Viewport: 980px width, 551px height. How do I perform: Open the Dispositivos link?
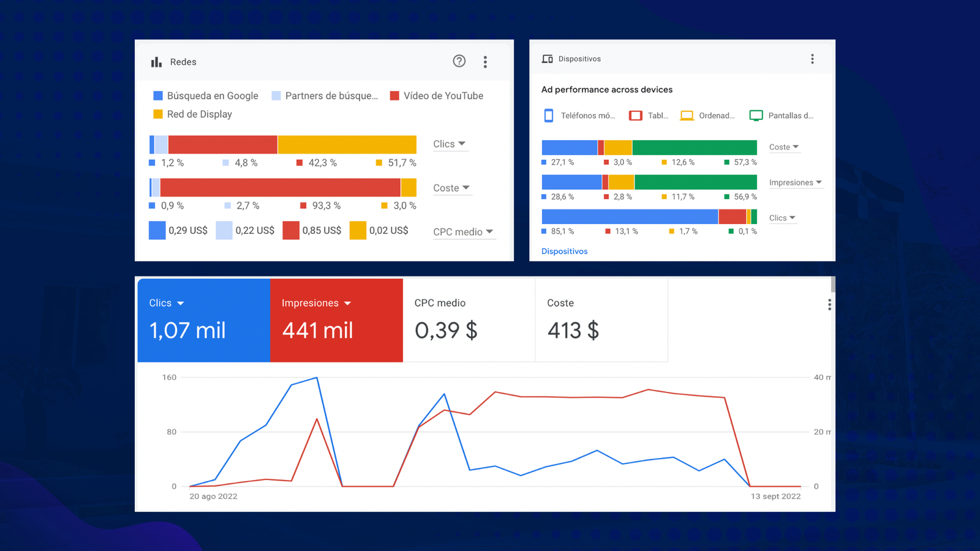tap(564, 251)
